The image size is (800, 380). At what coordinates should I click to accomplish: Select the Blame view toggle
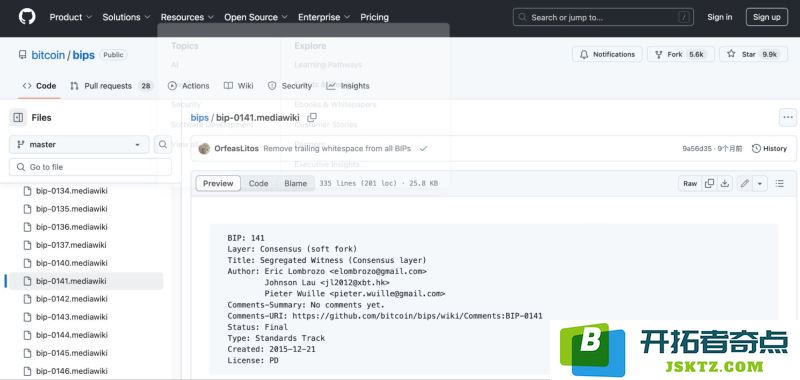pyautogui.click(x=295, y=184)
